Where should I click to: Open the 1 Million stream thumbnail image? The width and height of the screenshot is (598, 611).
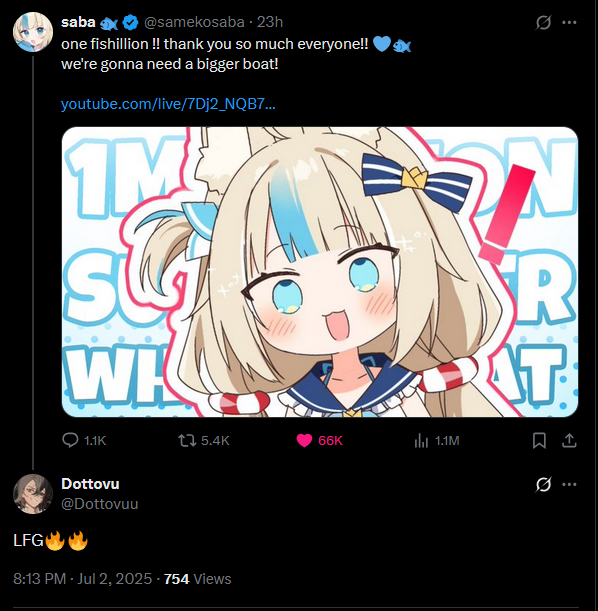tap(320, 272)
